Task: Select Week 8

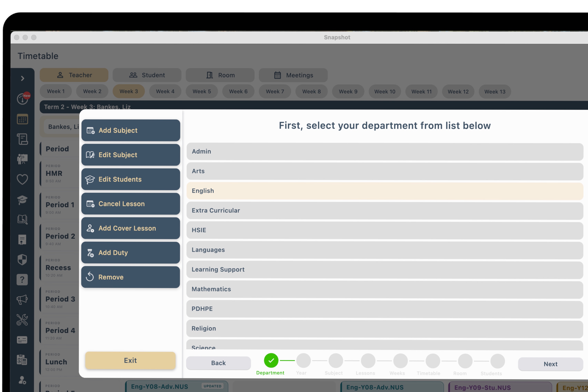Action: coord(311,91)
